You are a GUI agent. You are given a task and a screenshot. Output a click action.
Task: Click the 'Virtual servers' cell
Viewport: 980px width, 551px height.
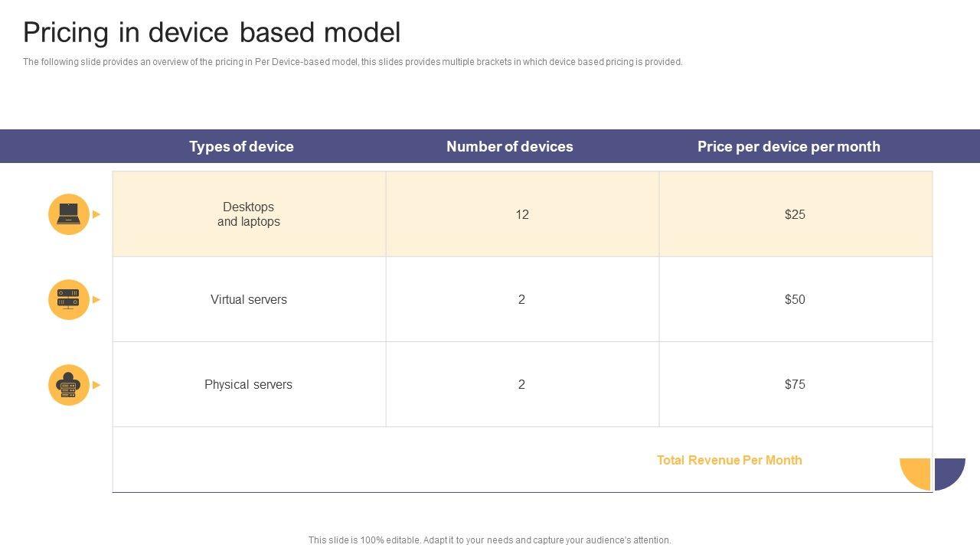click(x=249, y=299)
